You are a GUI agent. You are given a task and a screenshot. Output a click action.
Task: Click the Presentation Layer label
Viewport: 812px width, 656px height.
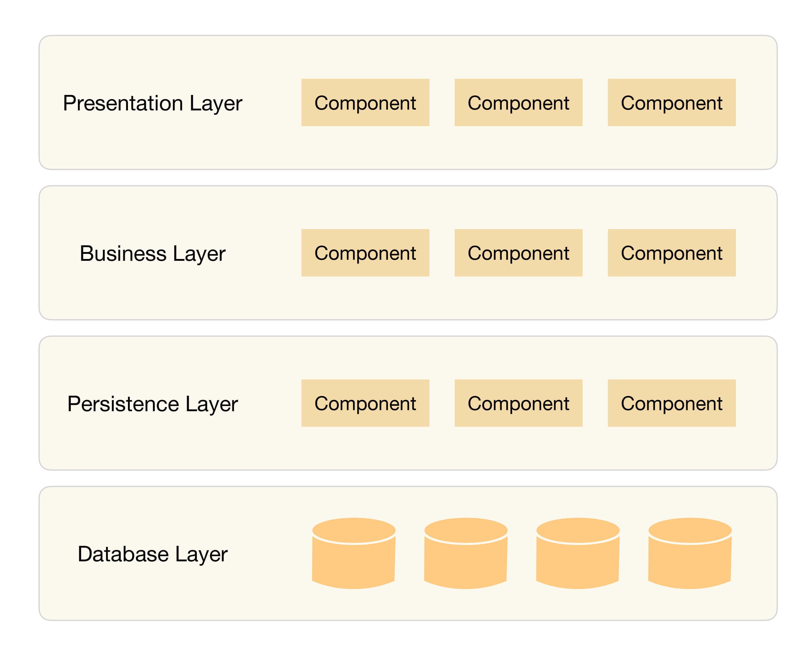click(x=152, y=103)
